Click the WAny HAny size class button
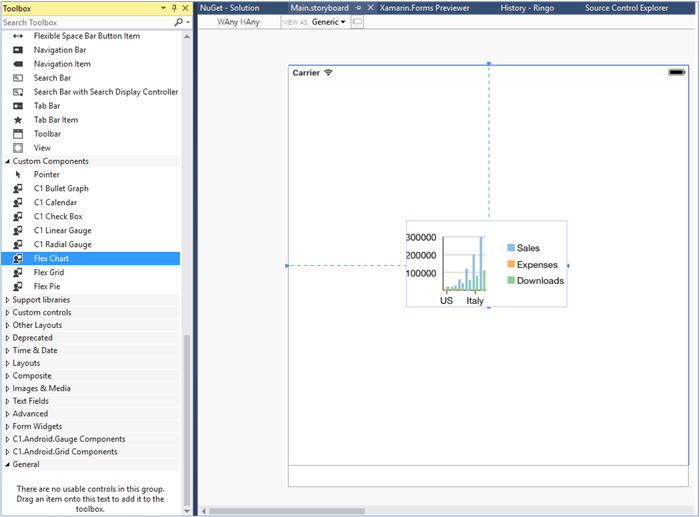This screenshot has width=700, height=517. (x=239, y=22)
